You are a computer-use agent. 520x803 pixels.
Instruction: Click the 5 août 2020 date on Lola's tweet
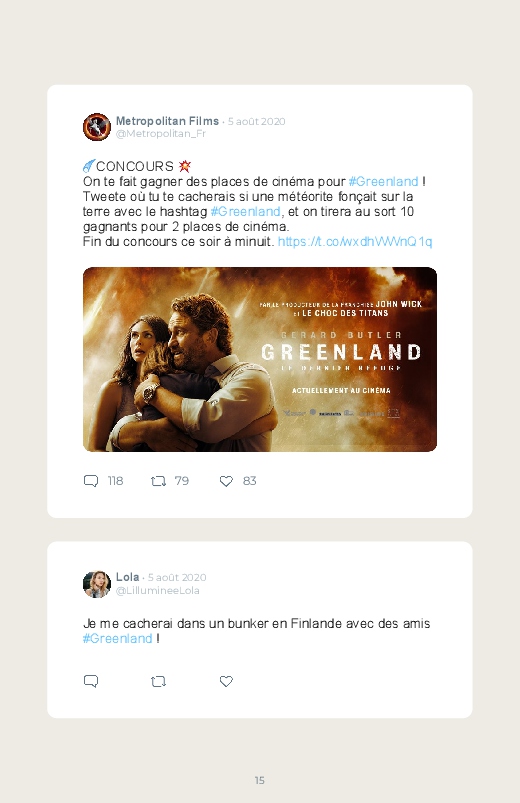point(177,578)
